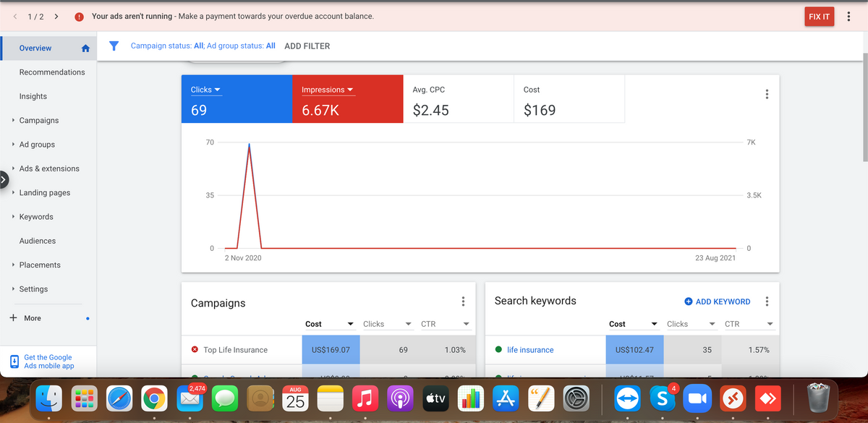Screen dimensions: 868x423
Task: Click the Campaign status: All filter
Action: tap(167, 46)
